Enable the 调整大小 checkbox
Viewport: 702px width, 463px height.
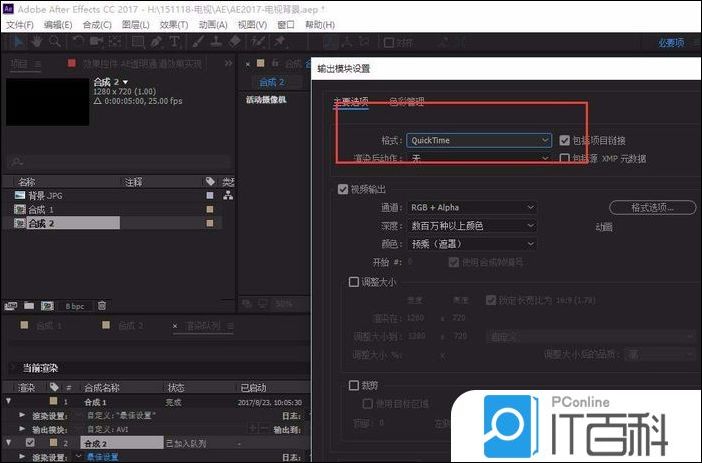(353, 282)
